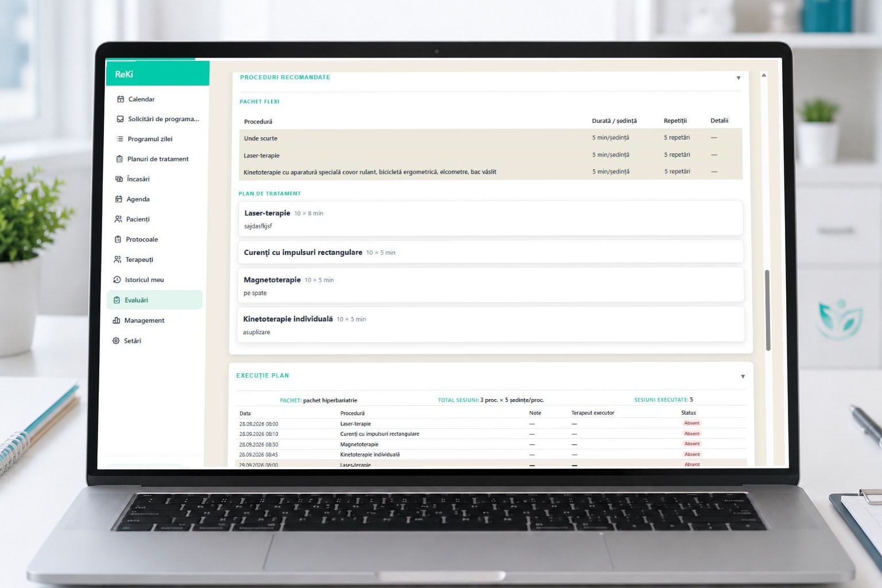Click Absent status for 28.09.2026 08:00
882x588 pixels.
[691, 423]
